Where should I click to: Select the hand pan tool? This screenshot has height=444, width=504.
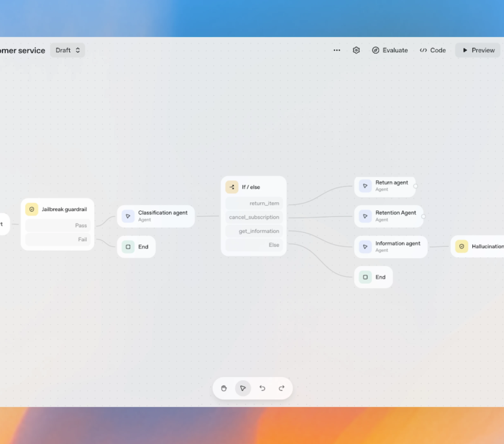click(x=224, y=388)
